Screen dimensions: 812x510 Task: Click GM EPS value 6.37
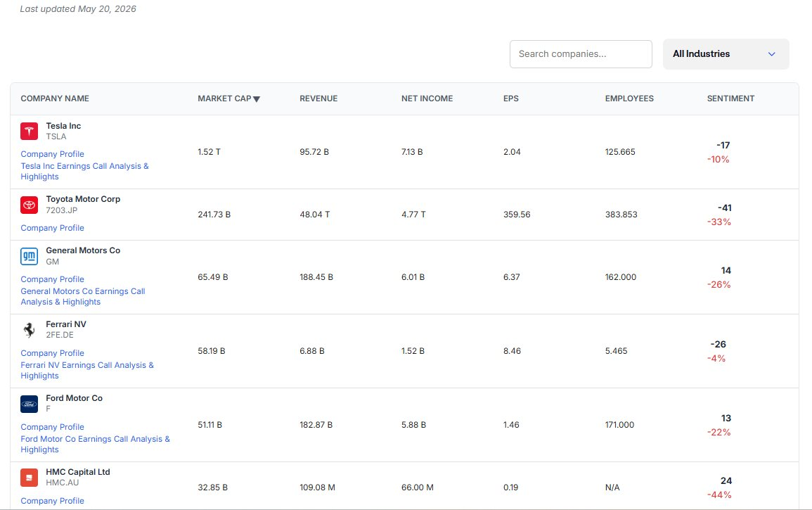pyautogui.click(x=512, y=277)
